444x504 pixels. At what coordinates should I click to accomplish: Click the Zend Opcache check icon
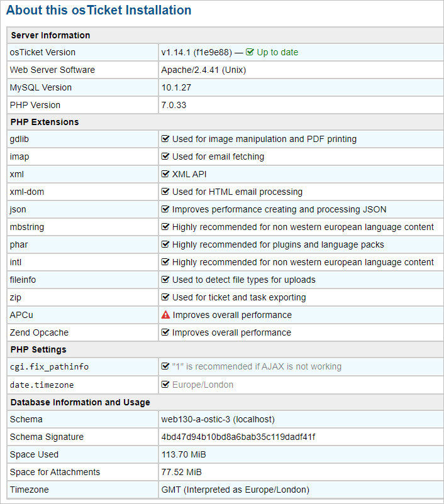coord(165,332)
